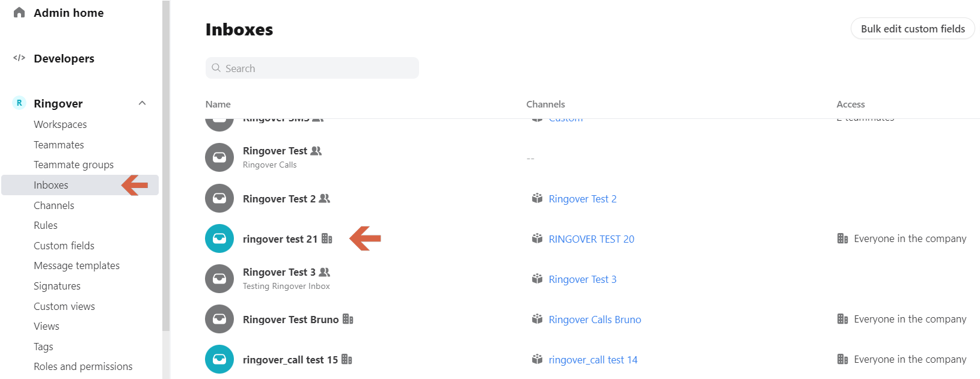Click the teammates icon beside Ringover Test 2 name
Screen dimensions: 980x379
pos(325,198)
